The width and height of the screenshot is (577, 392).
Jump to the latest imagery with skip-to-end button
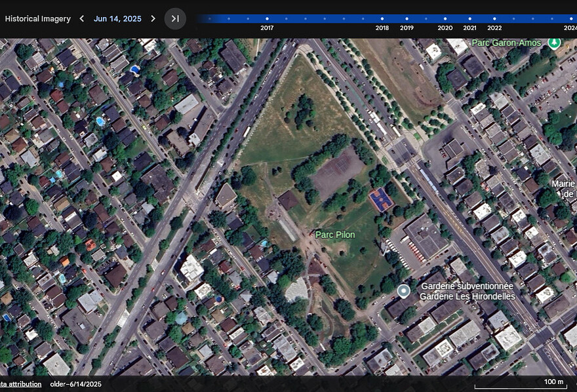tap(175, 19)
